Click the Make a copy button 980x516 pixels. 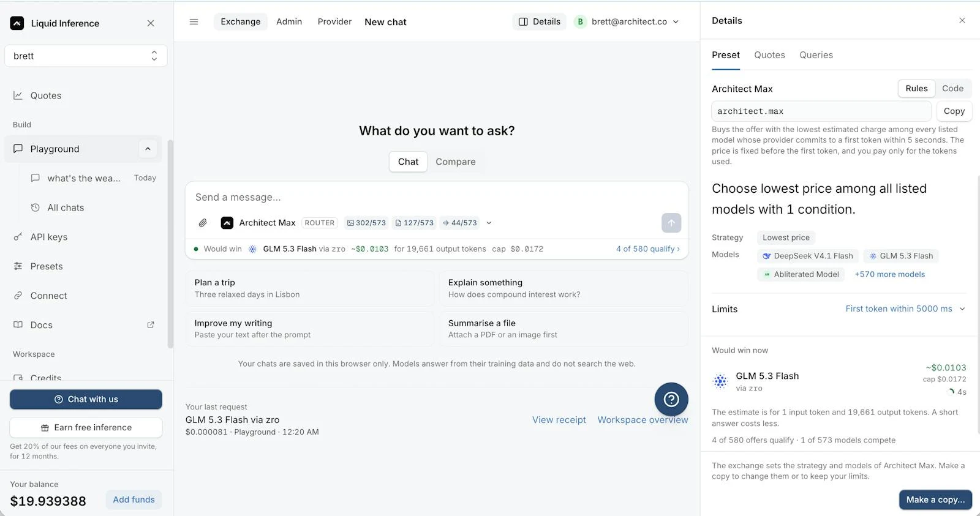coord(935,499)
